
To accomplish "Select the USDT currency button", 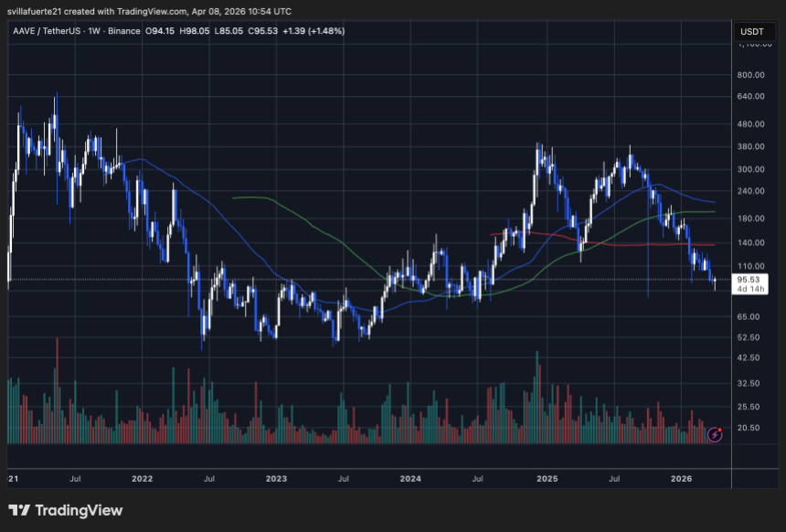I will tap(753, 30).
